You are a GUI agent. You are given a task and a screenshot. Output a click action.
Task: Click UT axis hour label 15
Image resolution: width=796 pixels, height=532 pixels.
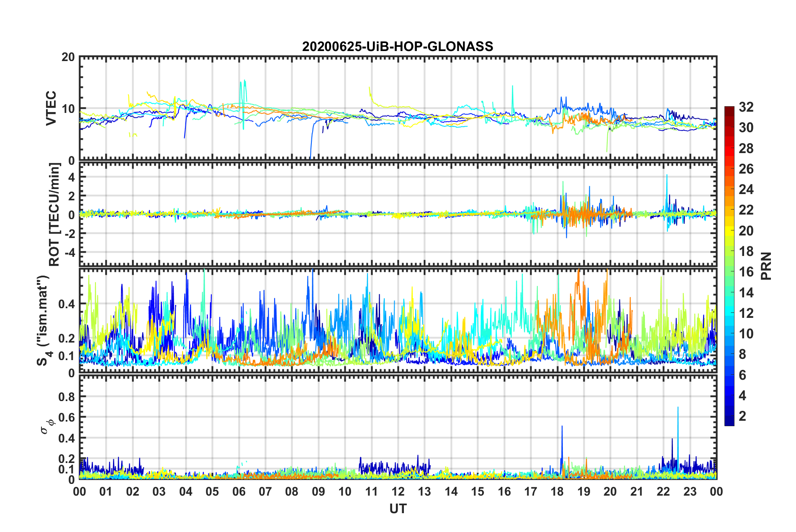point(478,492)
